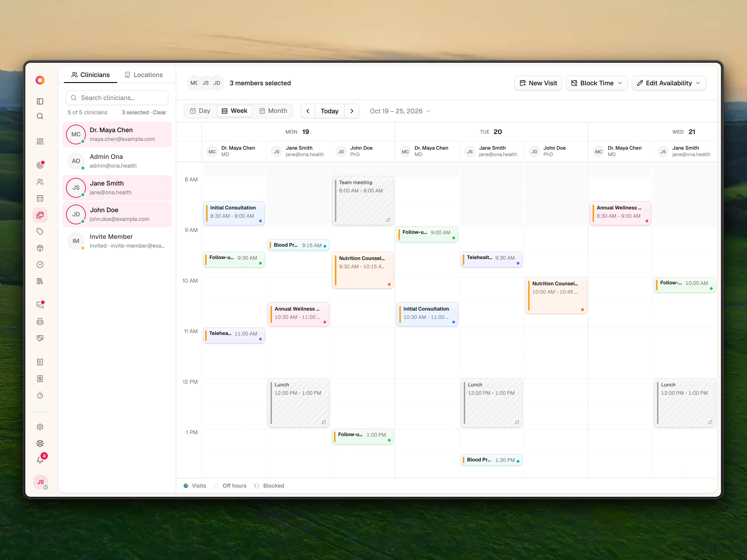Open the Oct 19 – 25, 2026 date picker
747x560 pixels.
[400, 111]
